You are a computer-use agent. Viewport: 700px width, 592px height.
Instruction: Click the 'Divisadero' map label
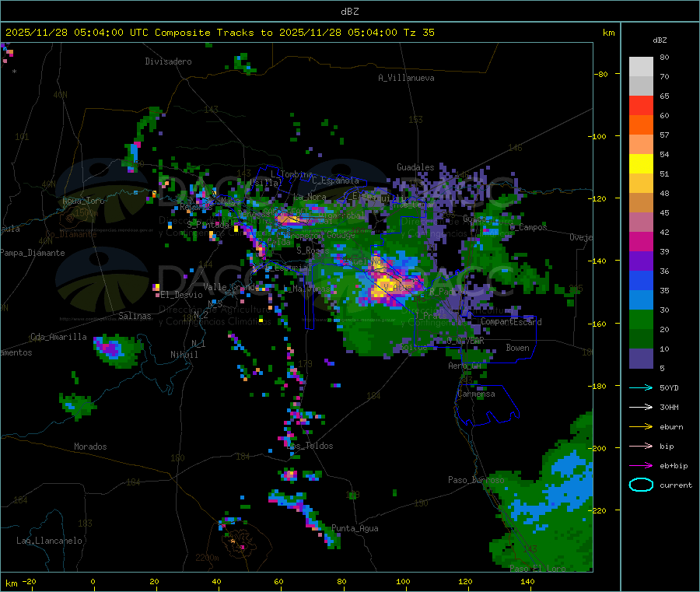[168, 61]
